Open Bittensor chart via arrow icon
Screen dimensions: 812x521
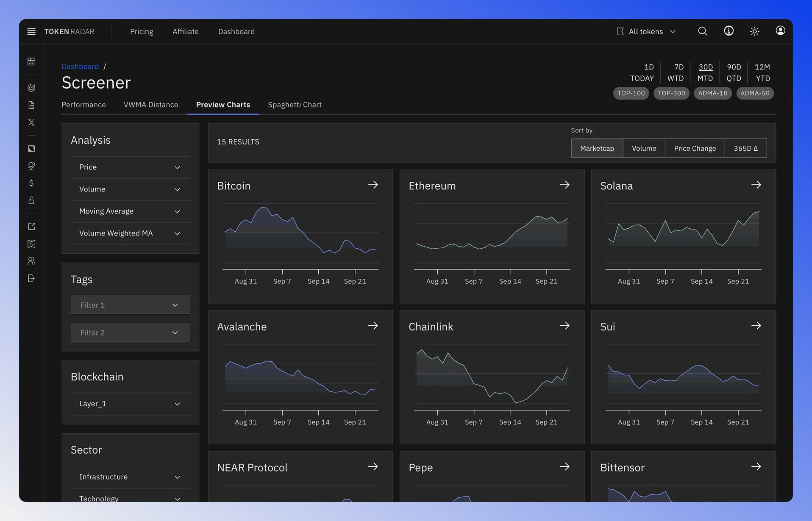pos(756,466)
